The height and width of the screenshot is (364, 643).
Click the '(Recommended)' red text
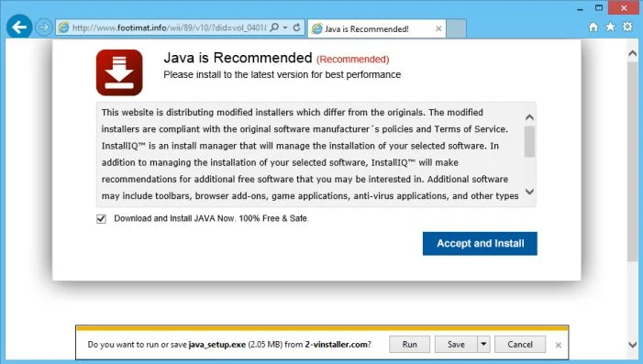point(352,60)
